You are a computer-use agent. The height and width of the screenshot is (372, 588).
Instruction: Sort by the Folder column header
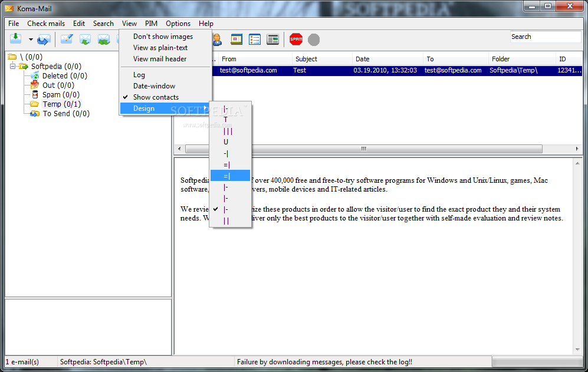click(x=522, y=59)
